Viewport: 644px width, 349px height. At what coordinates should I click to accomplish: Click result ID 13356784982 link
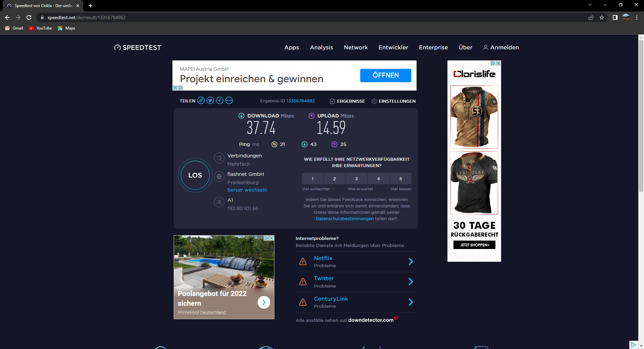(x=301, y=101)
